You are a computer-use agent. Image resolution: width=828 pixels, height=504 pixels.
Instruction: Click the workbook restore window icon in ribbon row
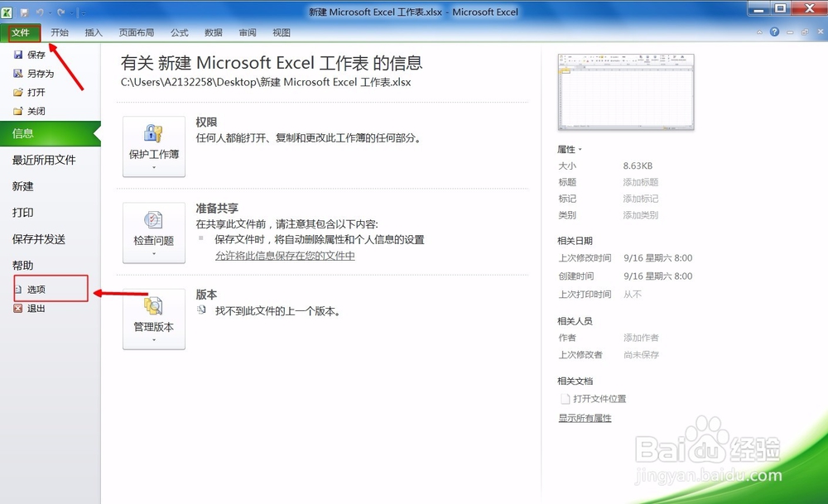805,32
